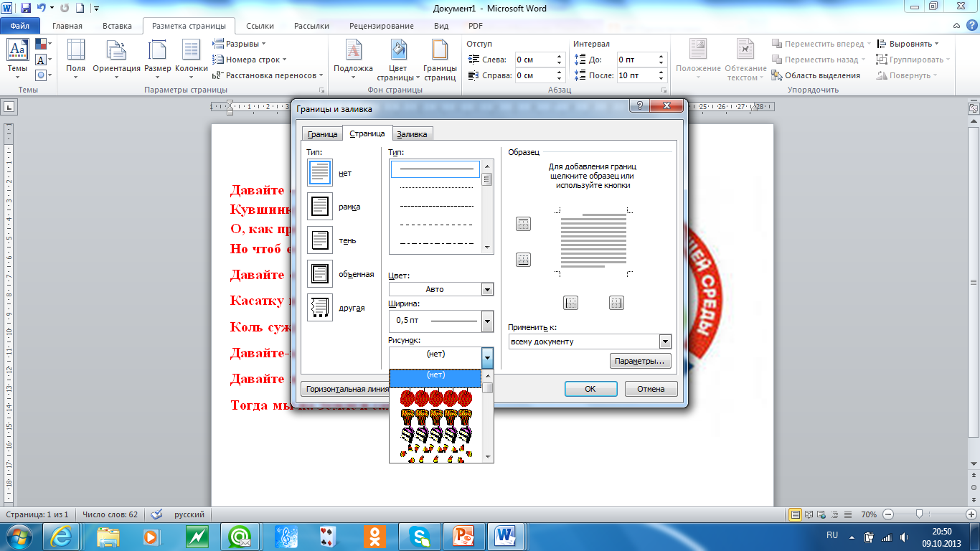Open the Вставка ribbon tab

tap(117, 26)
